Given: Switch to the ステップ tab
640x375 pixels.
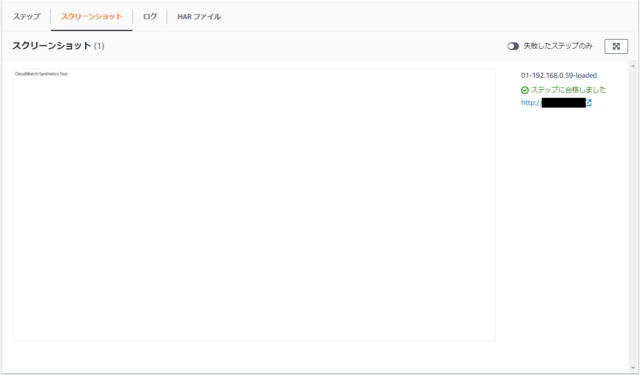Looking at the screenshot, I should pos(27,17).
